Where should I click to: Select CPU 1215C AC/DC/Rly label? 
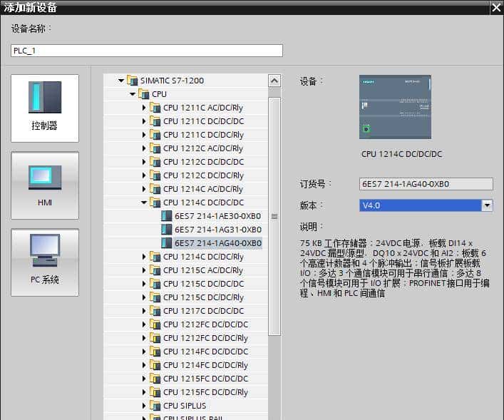click(203, 270)
